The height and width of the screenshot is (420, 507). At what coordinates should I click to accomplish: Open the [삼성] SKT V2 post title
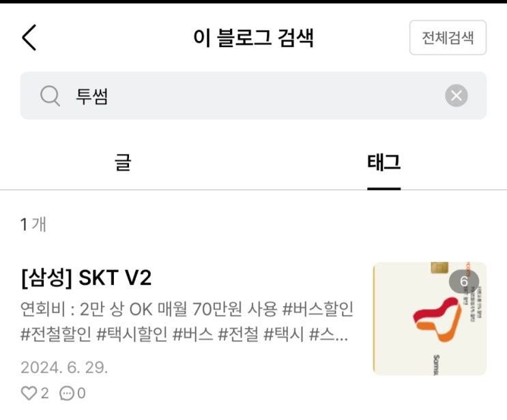tap(86, 278)
